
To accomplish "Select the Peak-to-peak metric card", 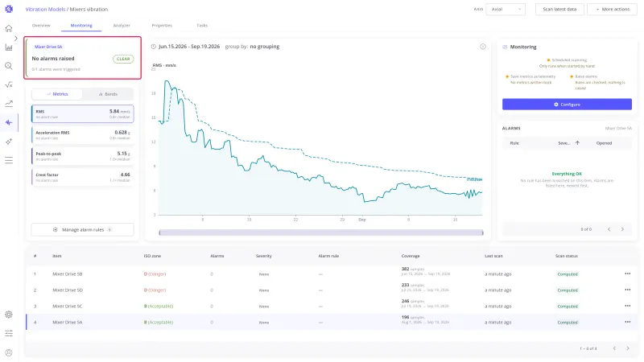I will 83,156.
